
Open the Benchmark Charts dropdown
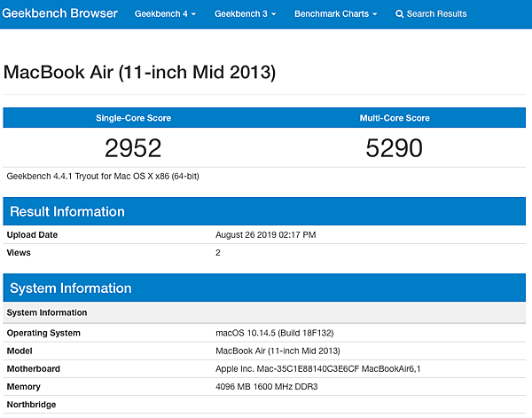pyautogui.click(x=335, y=14)
